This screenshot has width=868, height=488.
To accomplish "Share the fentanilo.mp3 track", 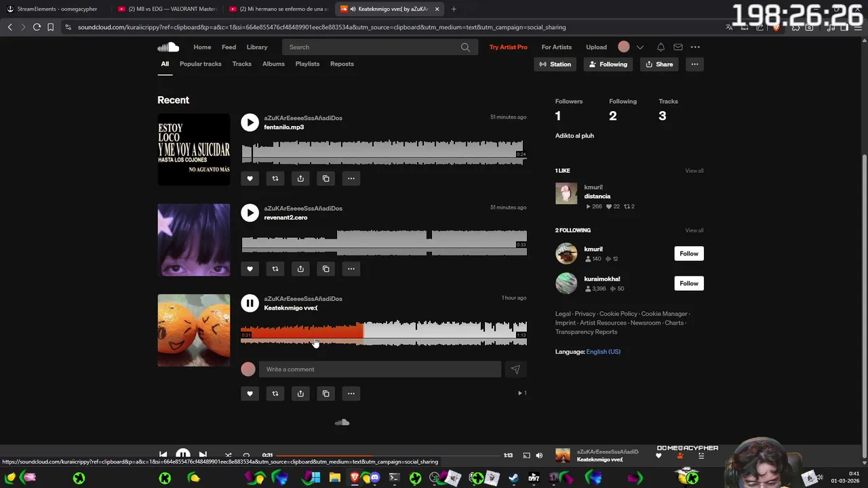I will coord(300,178).
